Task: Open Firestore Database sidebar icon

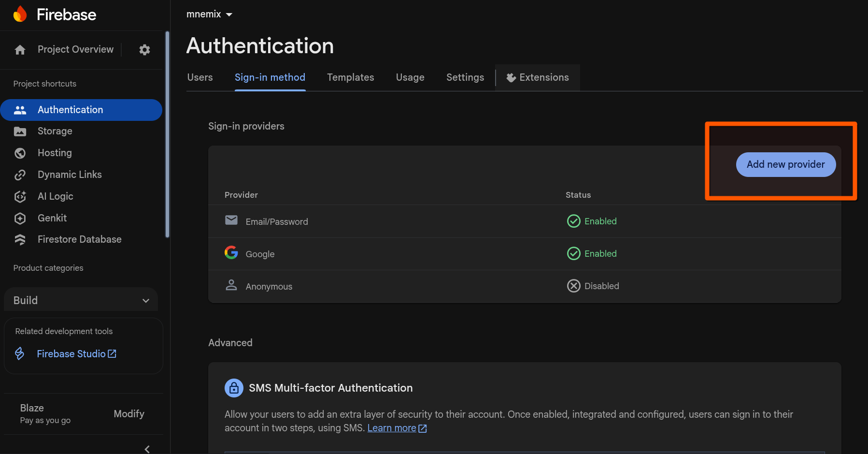Action: coord(20,239)
